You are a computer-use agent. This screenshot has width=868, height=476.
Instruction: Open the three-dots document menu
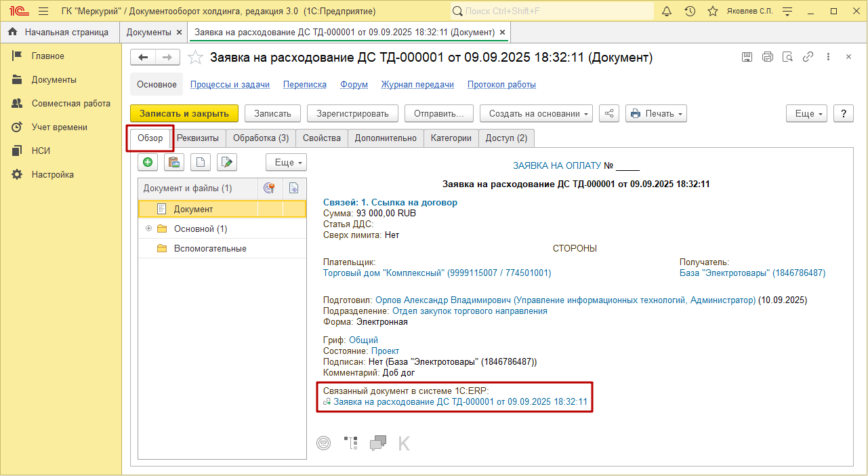[828, 57]
